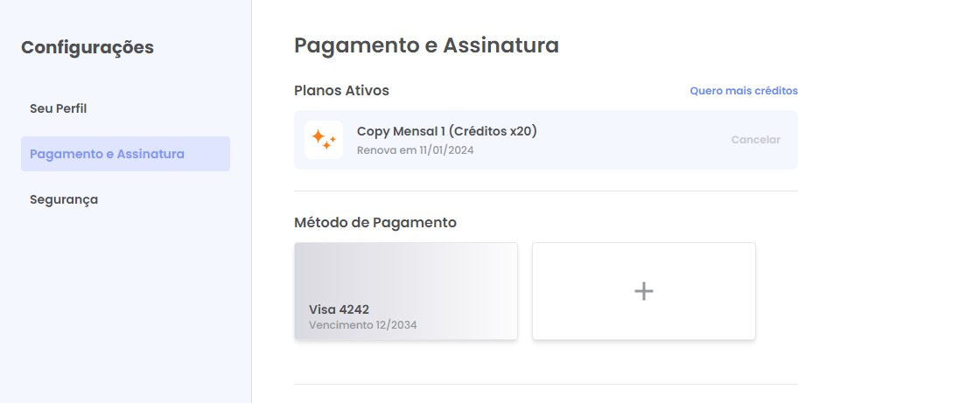The width and height of the screenshot is (980, 403).
Task: Click the Planos Ativos section heading
Action: 341,91
